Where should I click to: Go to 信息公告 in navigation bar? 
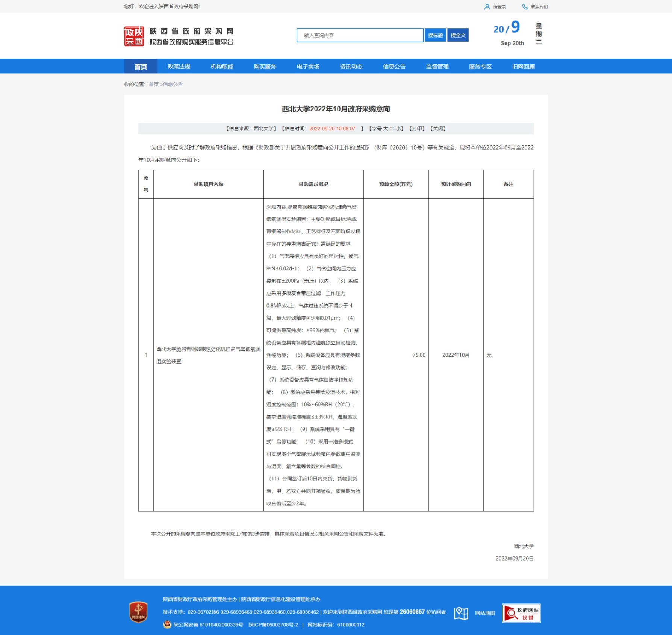394,67
